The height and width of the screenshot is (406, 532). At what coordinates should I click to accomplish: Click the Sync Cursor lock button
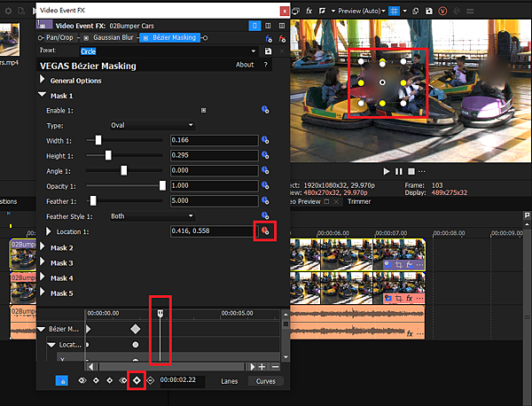62,380
